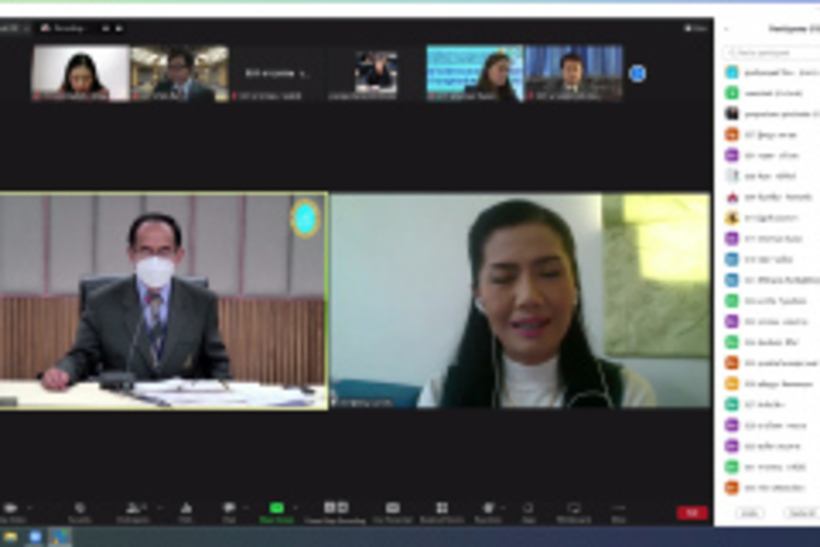Click the Invite button in participants panel

[x=749, y=514]
